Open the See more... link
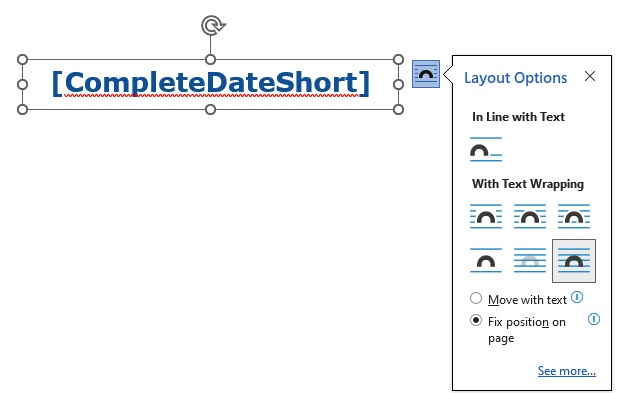The height and width of the screenshot is (393, 628). 567,371
